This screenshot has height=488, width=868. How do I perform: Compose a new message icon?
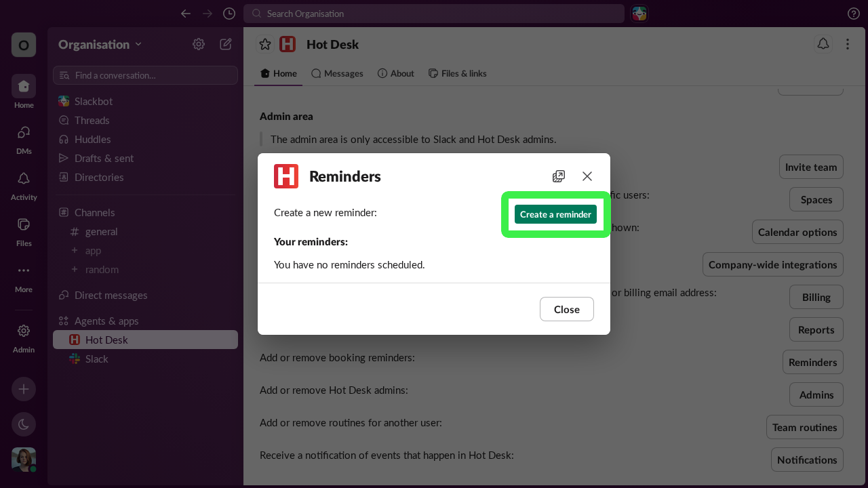point(226,44)
